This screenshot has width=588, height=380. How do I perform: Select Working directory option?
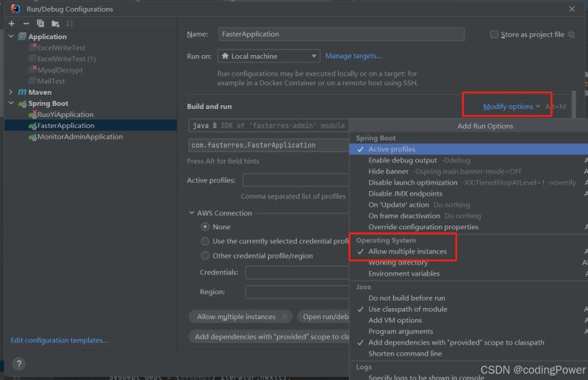469,262
